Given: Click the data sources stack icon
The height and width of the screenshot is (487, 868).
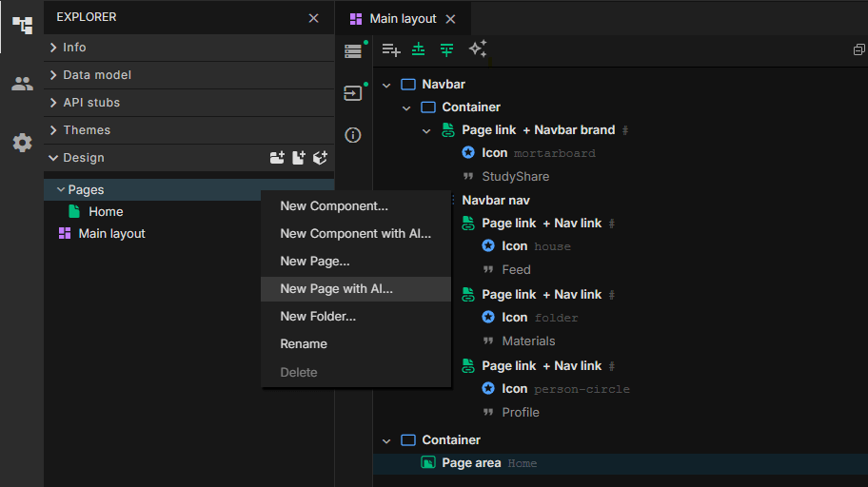Looking at the screenshot, I should (x=353, y=51).
